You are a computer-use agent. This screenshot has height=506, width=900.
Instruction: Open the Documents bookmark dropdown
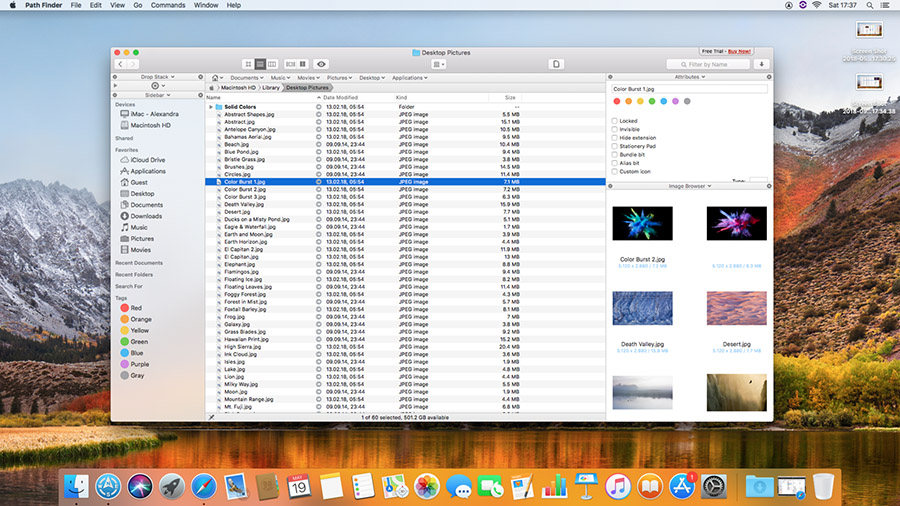pos(247,77)
